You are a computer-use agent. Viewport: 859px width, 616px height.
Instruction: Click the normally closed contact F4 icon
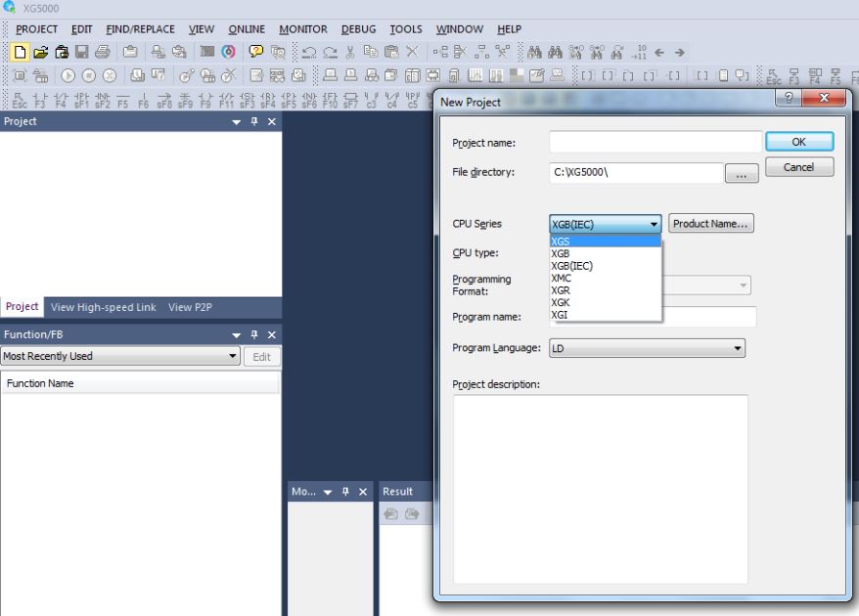pos(61,100)
